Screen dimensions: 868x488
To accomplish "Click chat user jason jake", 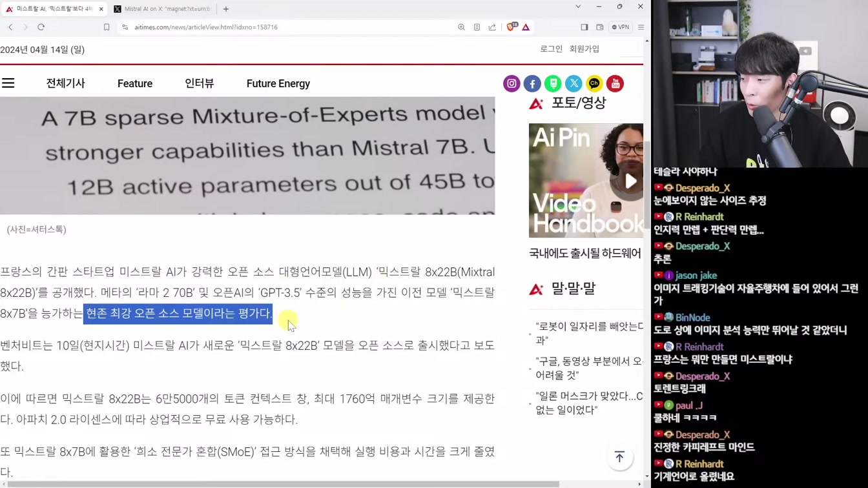I will (x=696, y=276).
